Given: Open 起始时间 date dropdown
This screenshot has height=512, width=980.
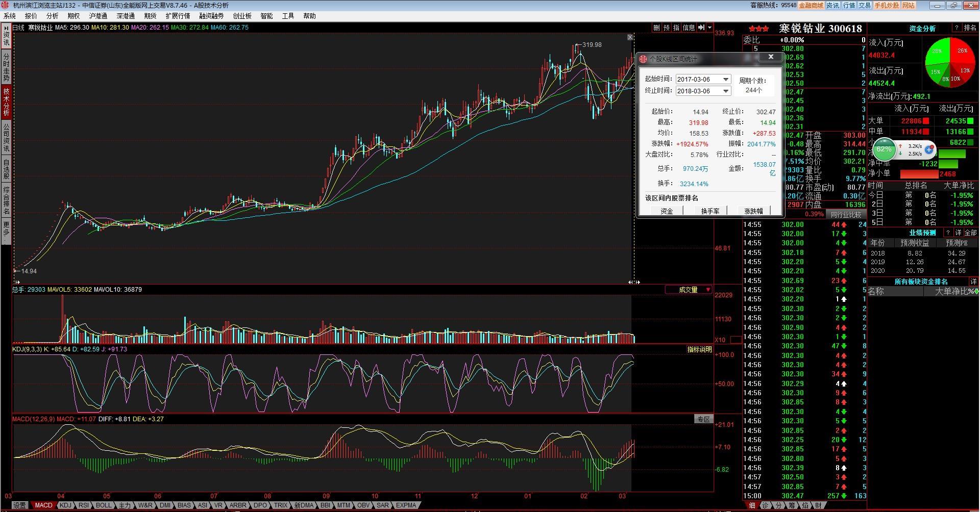Looking at the screenshot, I should pos(725,79).
